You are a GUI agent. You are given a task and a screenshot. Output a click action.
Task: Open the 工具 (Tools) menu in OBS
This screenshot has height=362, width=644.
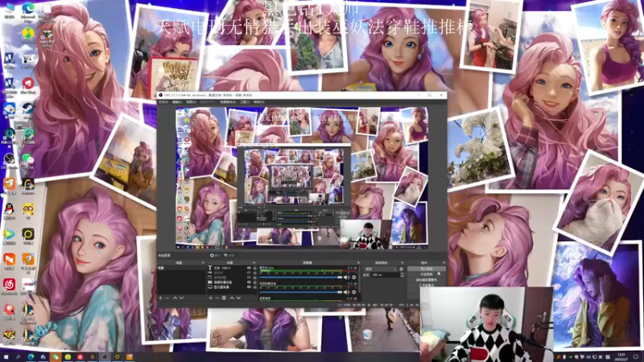[x=245, y=102]
